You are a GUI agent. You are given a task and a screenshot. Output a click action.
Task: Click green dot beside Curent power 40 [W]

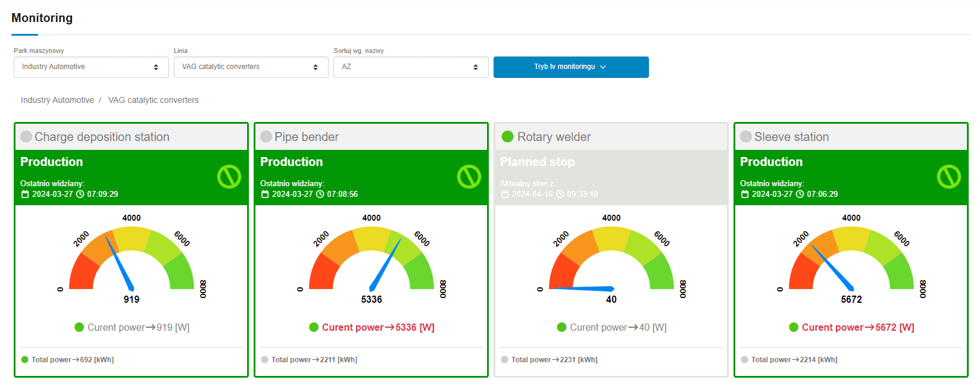coord(561,327)
